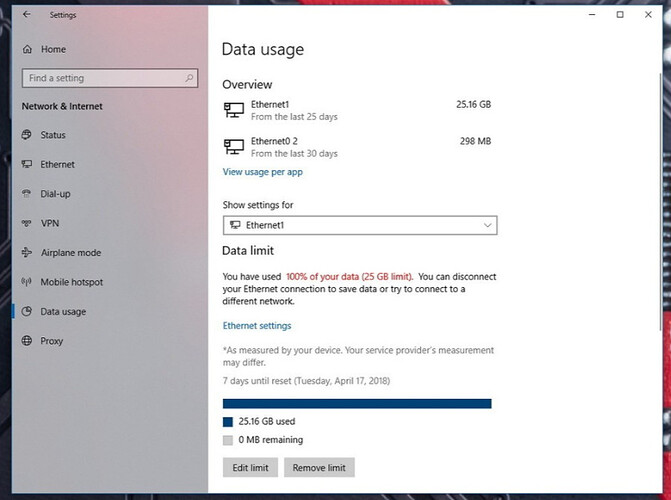
Task: Open the Proxy settings page
Action: click(52, 341)
